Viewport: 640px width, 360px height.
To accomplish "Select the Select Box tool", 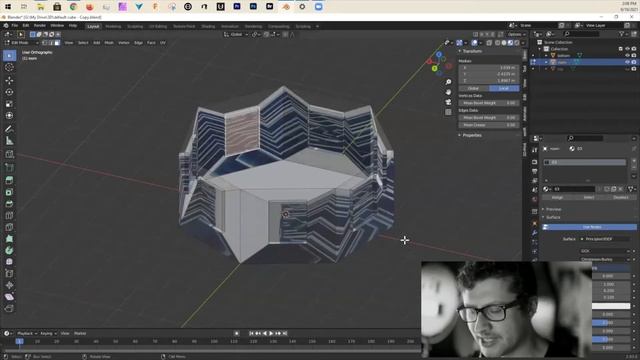I will (x=9, y=55).
